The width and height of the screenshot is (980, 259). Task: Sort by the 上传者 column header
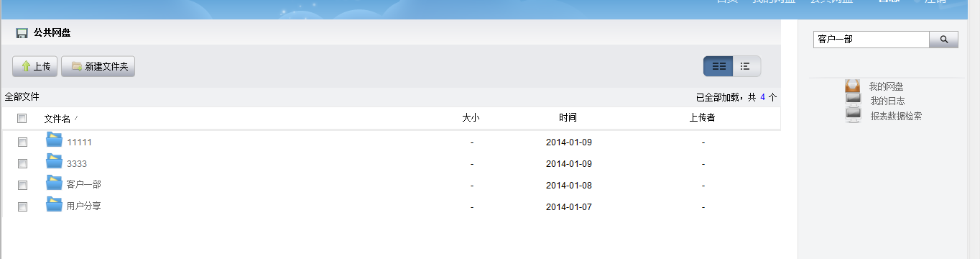click(702, 118)
